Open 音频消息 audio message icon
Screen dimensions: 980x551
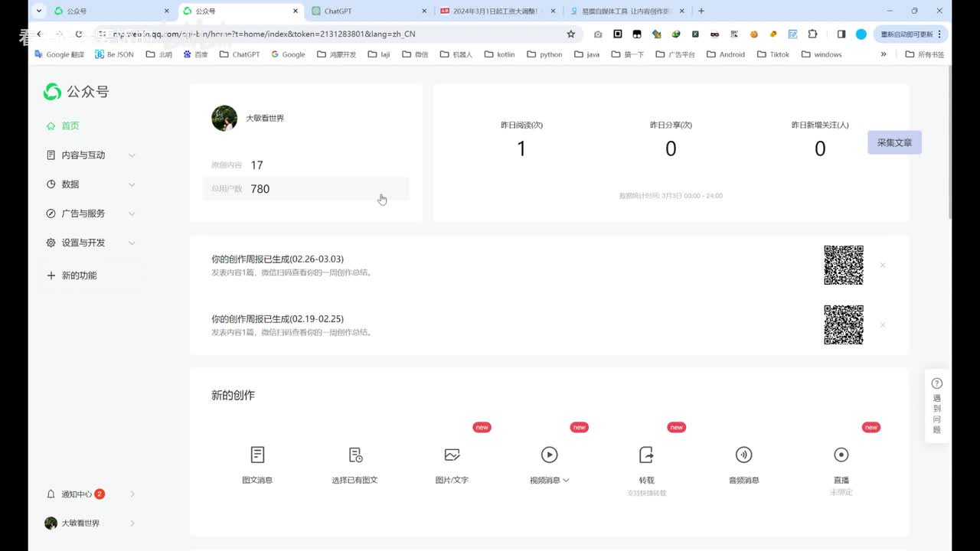[x=743, y=455]
